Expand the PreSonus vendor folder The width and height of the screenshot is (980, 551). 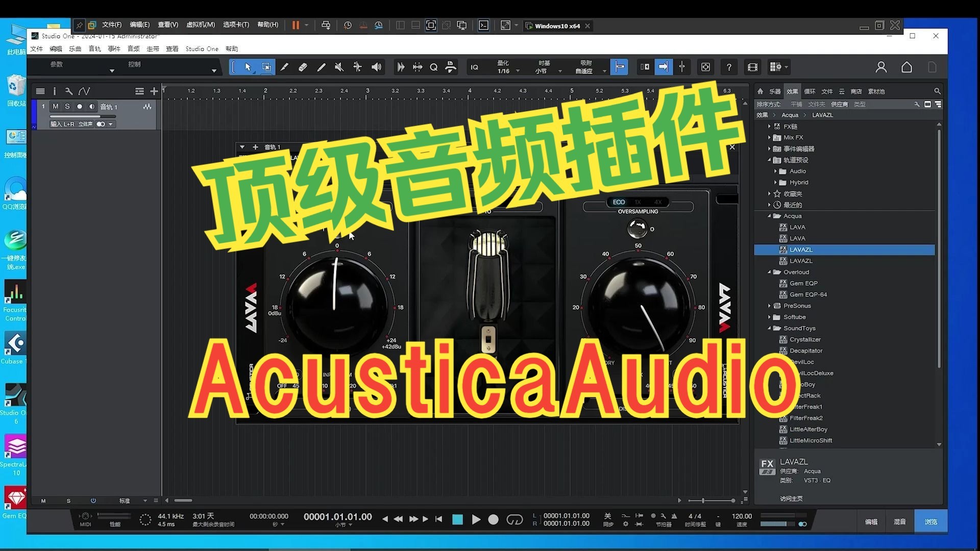(x=769, y=306)
